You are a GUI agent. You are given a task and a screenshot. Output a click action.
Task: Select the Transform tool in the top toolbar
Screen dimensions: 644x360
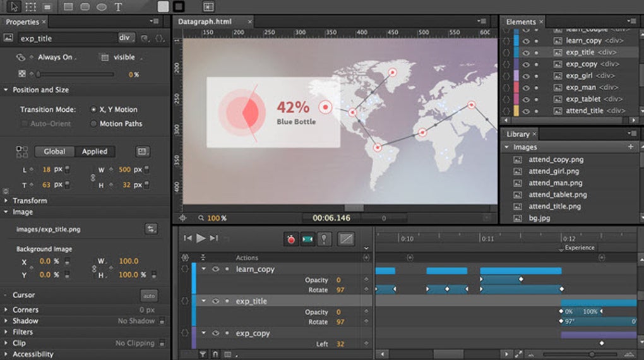30,6
